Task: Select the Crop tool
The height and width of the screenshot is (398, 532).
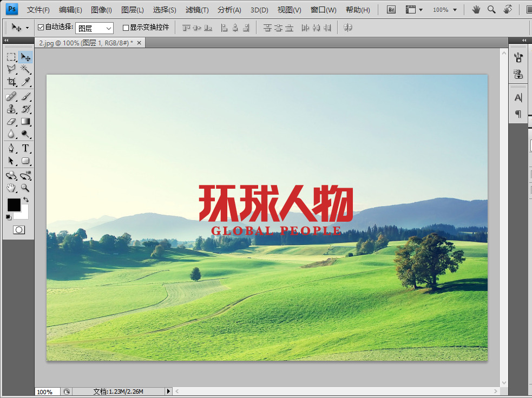Action: [11, 82]
